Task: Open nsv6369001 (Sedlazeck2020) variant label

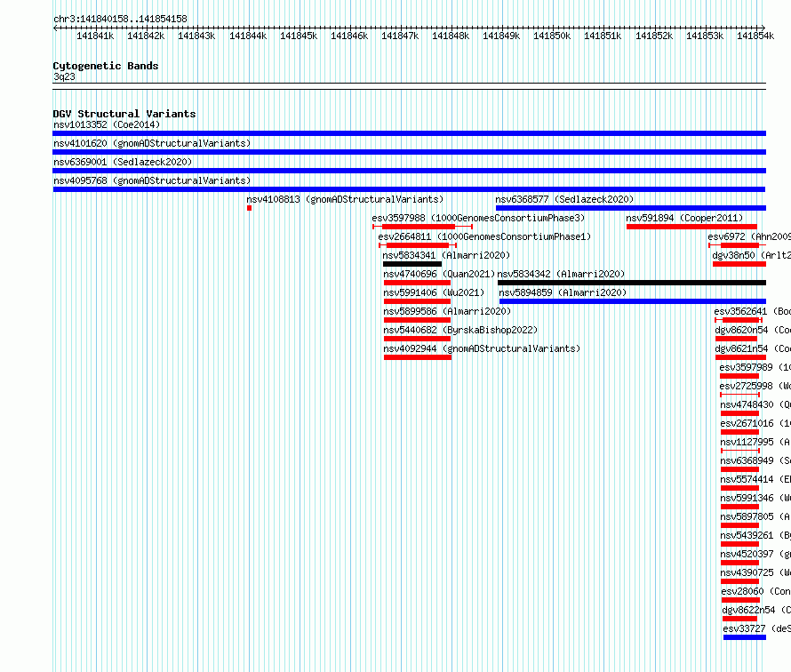Action: (x=123, y=162)
